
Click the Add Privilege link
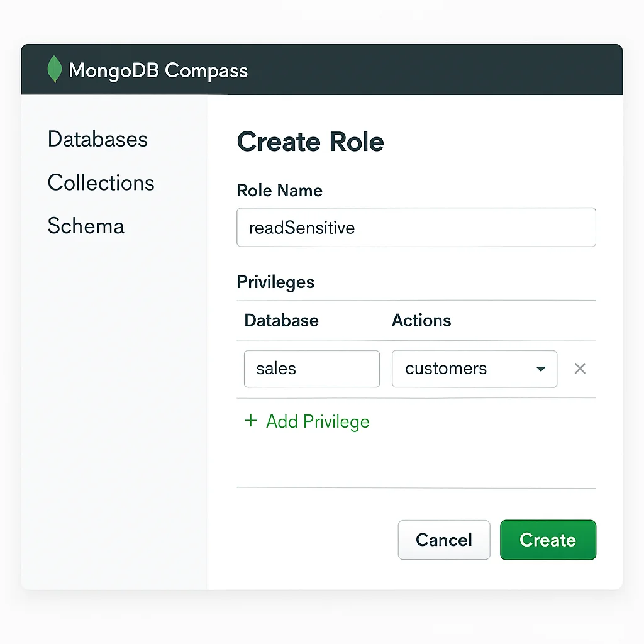click(x=318, y=421)
